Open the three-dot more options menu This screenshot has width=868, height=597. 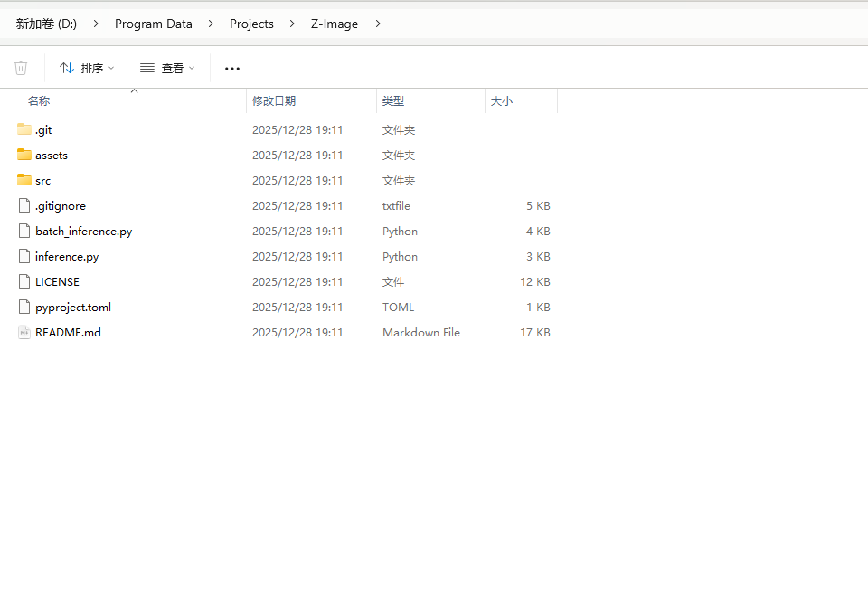click(232, 68)
